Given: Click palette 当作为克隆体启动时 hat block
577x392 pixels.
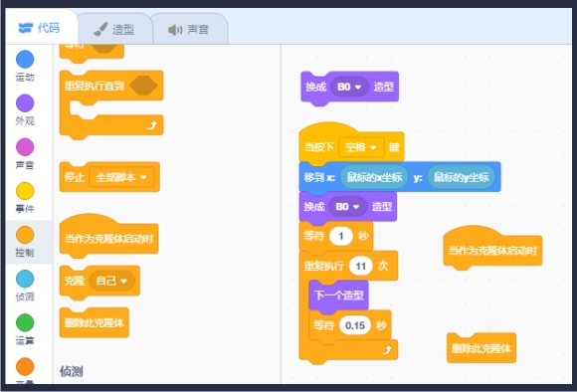Looking at the screenshot, I should click(108, 239).
